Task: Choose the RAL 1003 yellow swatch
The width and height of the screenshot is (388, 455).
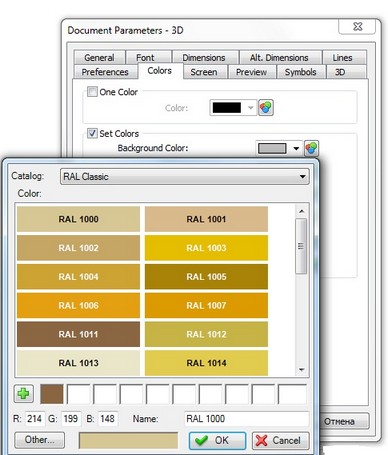Action: [206, 248]
